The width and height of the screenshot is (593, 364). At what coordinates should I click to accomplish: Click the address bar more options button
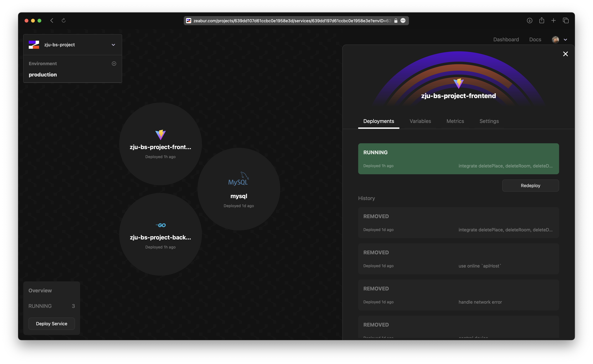[403, 20]
